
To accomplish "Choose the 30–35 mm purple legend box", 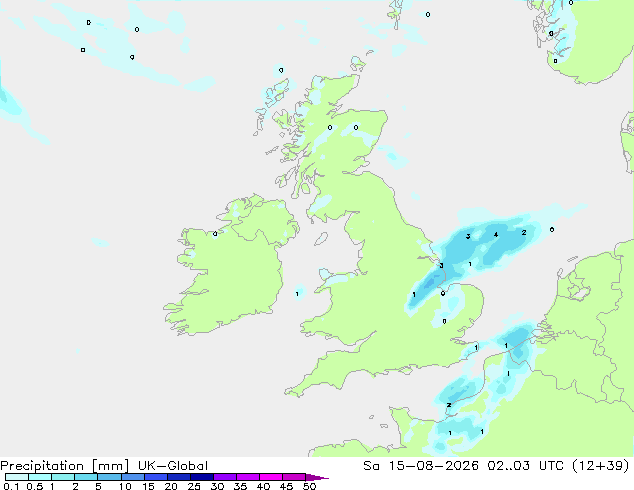I will (x=225, y=477).
